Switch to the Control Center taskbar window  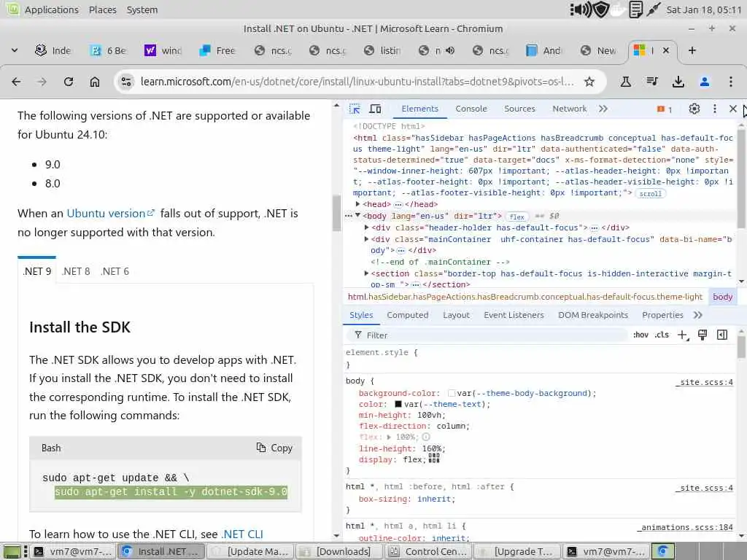coord(427,552)
